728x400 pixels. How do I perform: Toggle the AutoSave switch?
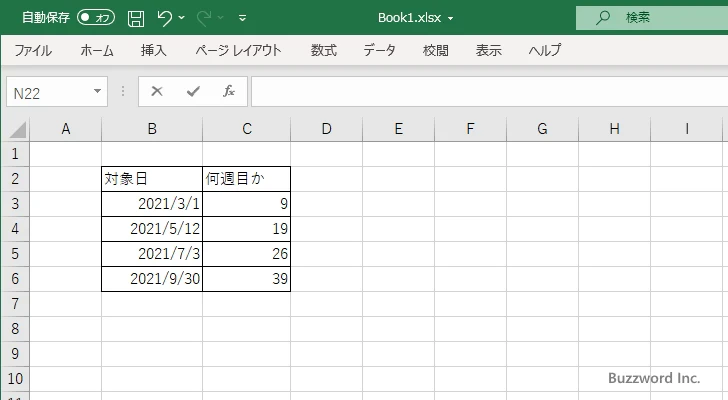point(96,18)
